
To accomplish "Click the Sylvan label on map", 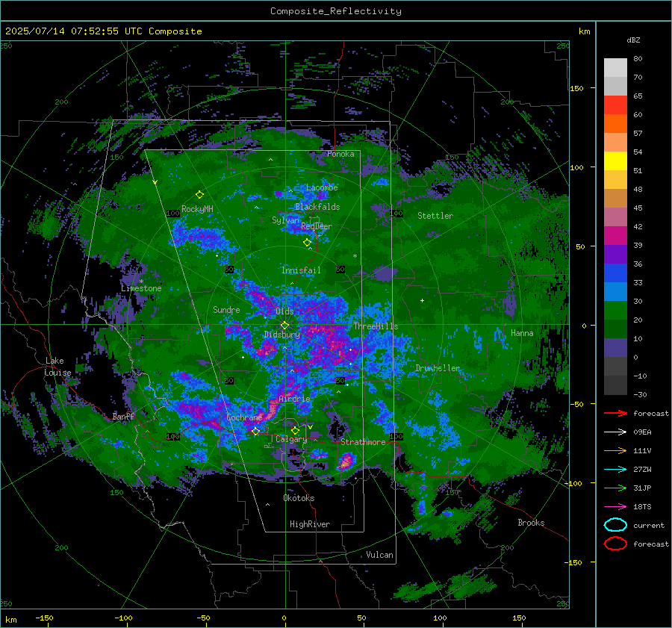I will click(285, 220).
